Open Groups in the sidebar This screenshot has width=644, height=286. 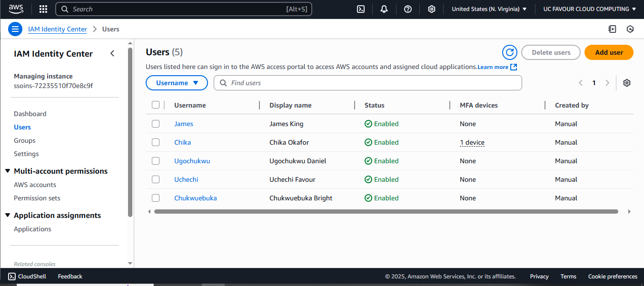click(x=25, y=140)
